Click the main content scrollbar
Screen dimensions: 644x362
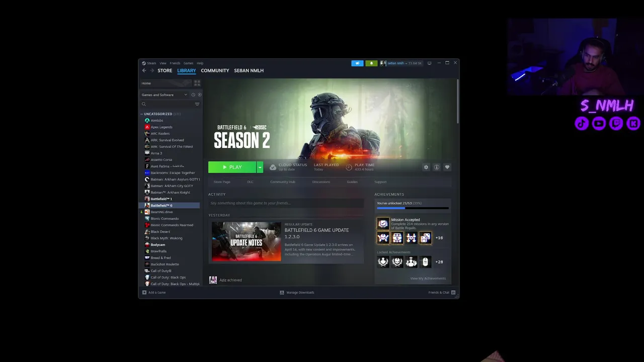click(457, 102)
